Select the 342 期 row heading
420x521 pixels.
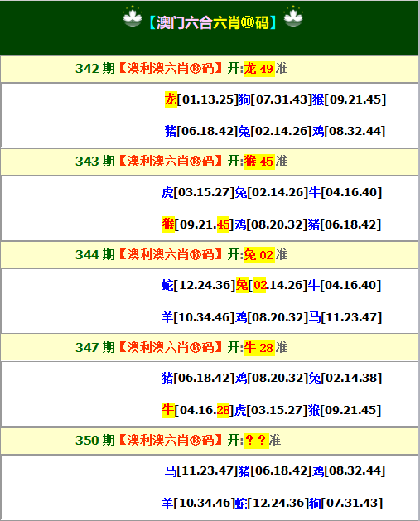[210, 69]
